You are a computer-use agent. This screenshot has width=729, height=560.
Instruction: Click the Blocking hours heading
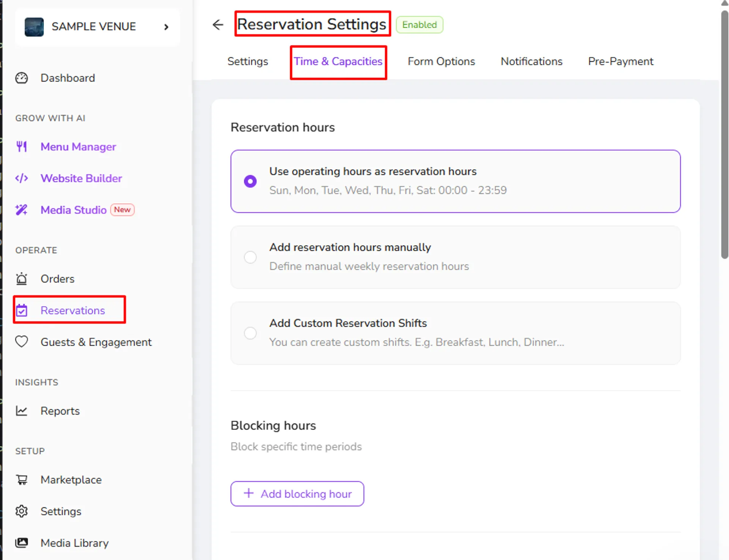[x=273, y=425]
